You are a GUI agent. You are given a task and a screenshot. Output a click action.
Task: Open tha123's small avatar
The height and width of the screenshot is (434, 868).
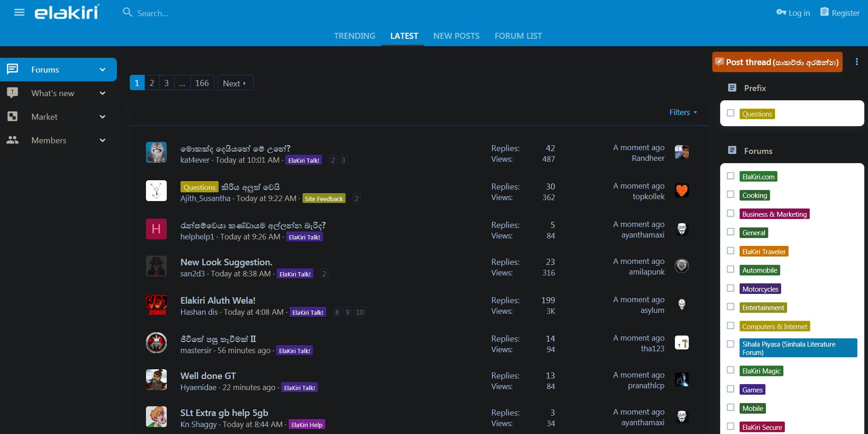tap(682, 342)
